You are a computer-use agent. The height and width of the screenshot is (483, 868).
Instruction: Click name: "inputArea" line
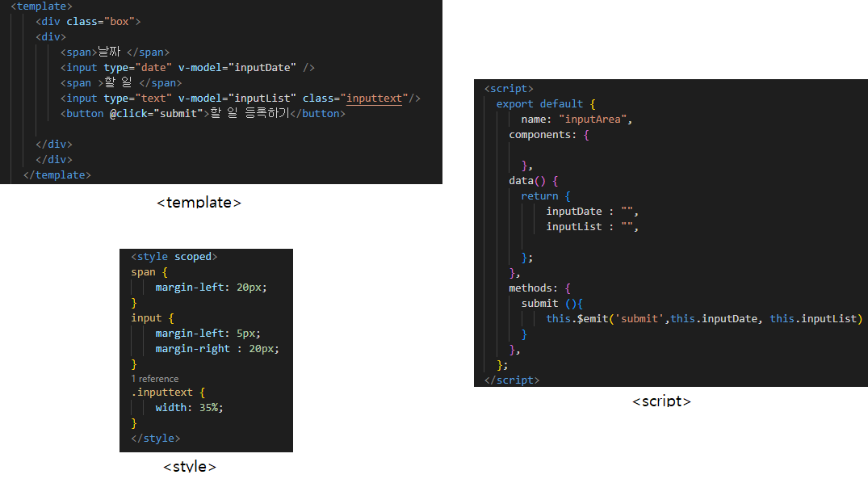tap(577, 120)
